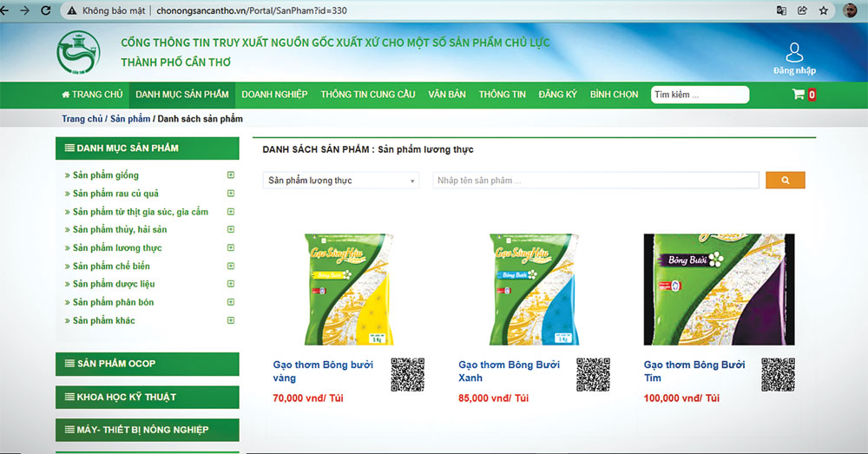Open the SẢN PHẨM OCOP section button

pos(148,364)
